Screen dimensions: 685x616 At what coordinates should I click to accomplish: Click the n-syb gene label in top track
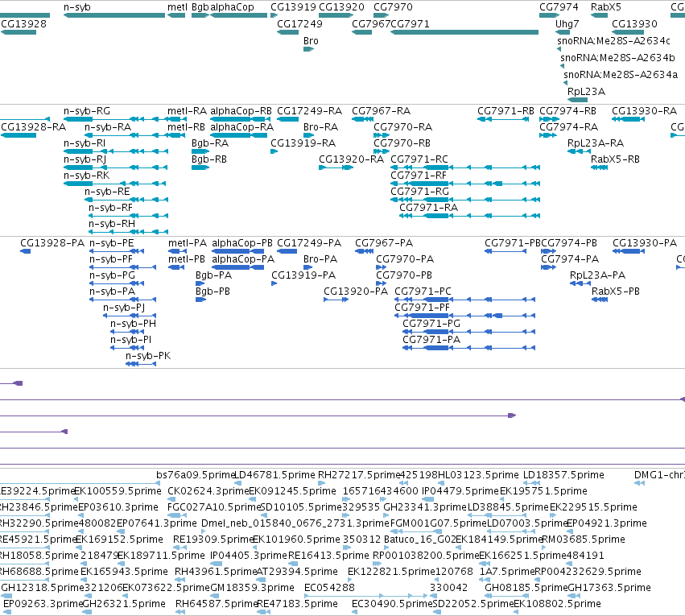pyautogui.click(x=77, y=7)
